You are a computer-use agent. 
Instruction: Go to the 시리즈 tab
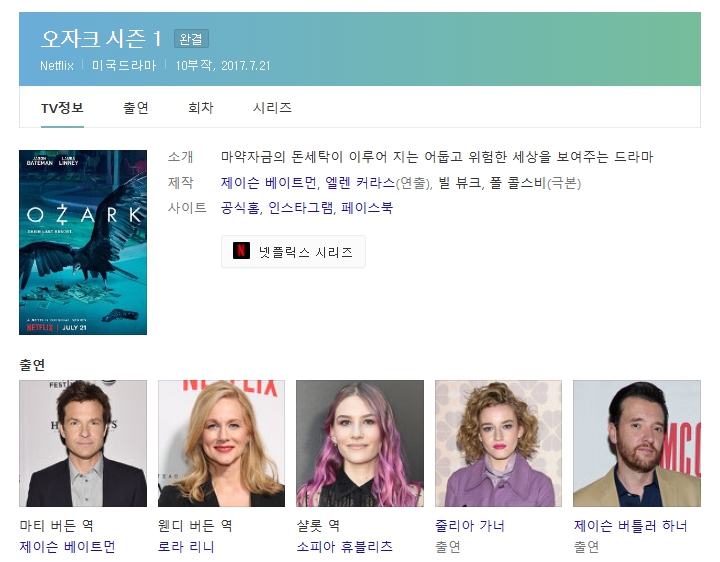click(x=272, y=108)
